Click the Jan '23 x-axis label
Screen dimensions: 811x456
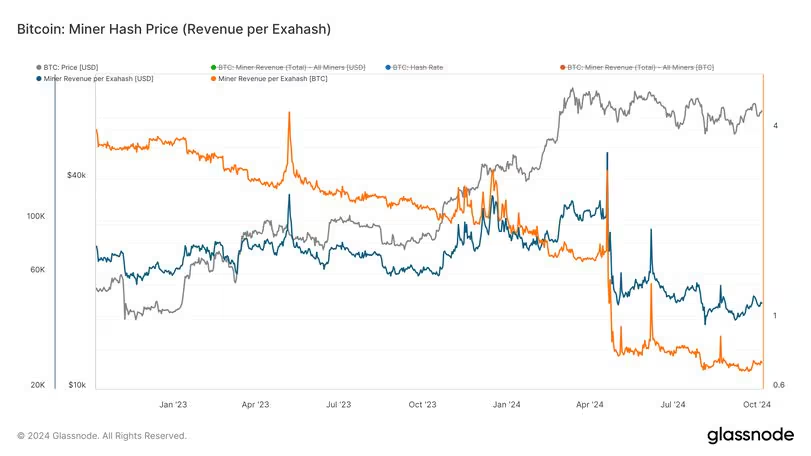[173, 404]
